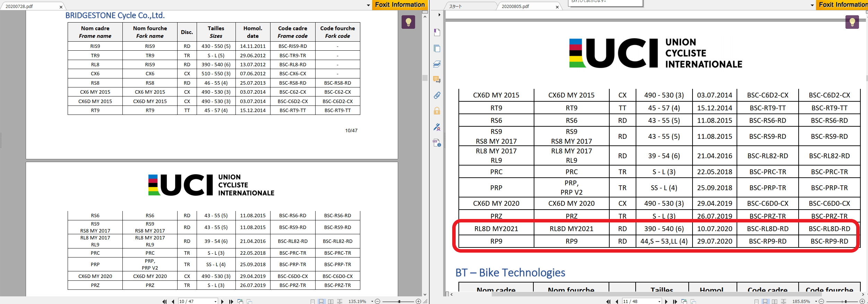Open the Digital Signatures panel in right window
The image size is (868, 304).
click(437, 127)
